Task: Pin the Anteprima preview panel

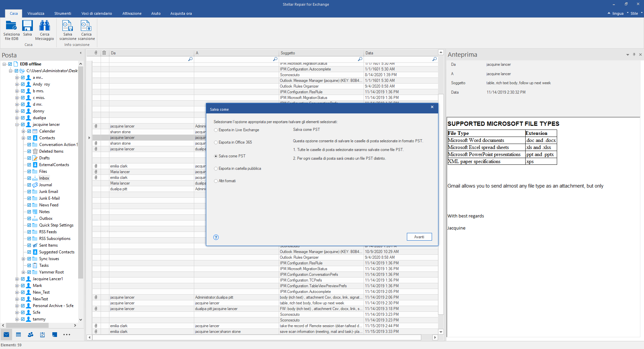Action: pyautogui.click(x=634, y=54)
